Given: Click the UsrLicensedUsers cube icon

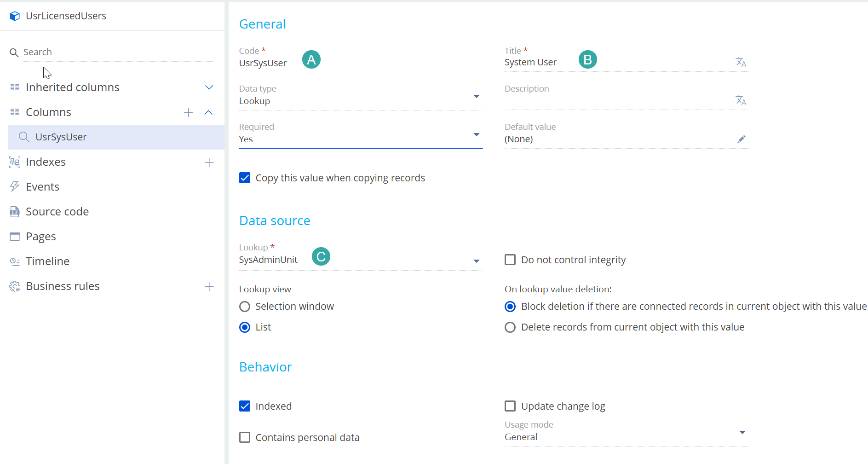Looking at the screenshot, I should (15, 16).
